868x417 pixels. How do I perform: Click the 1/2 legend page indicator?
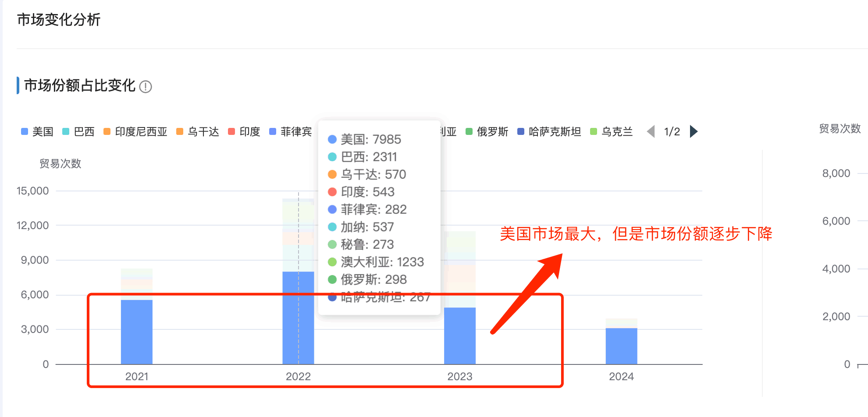pos(672,131)
